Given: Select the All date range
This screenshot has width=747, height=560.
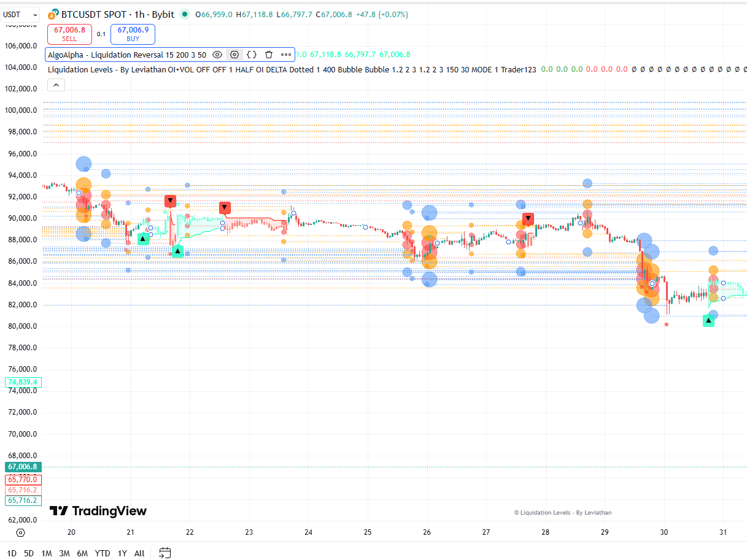Looking at the screenshot, I should click(139, 553).
